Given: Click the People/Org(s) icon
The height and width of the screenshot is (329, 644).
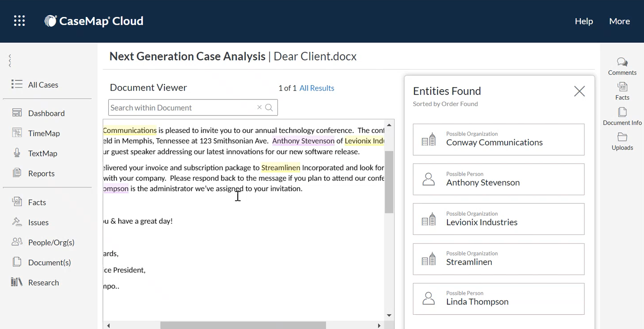Looking at the screenshot, I should pos(17,242).
